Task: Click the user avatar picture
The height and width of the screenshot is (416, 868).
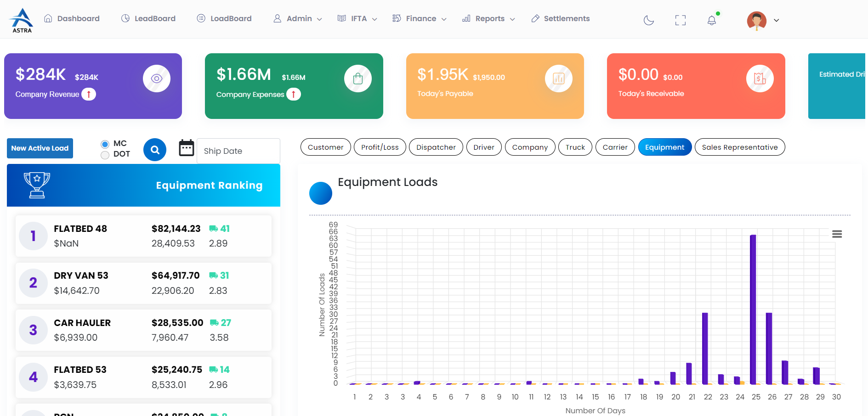Action: tap(757, 21)
